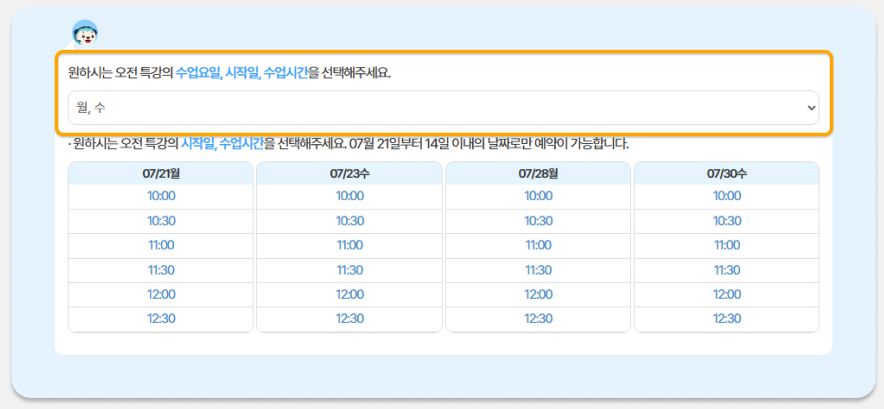Image resolution: width=884 pixels, height=409 pixels.
Task: Select 10:00 under 07/21월
Action: point(161,196)
